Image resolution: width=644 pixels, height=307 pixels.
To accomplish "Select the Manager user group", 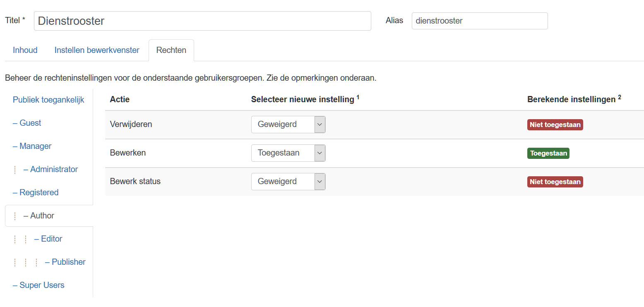I will click(x=35, y=146).
